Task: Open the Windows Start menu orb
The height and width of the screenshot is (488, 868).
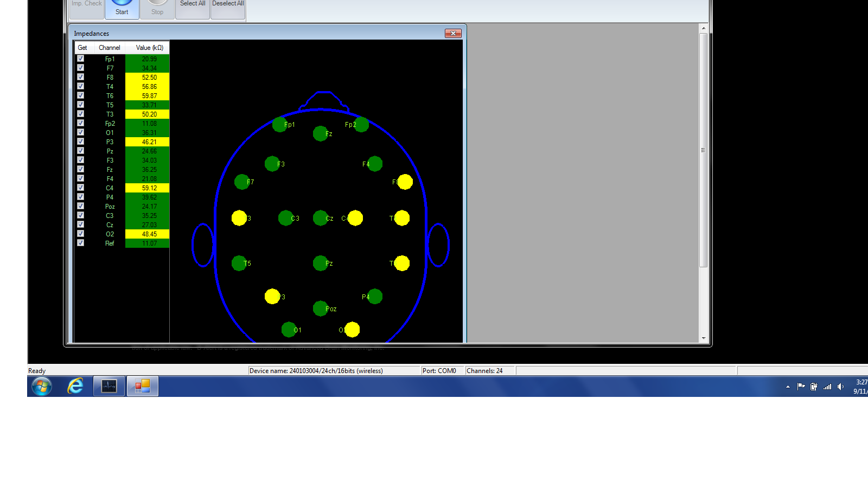Action: click(42, 386)
